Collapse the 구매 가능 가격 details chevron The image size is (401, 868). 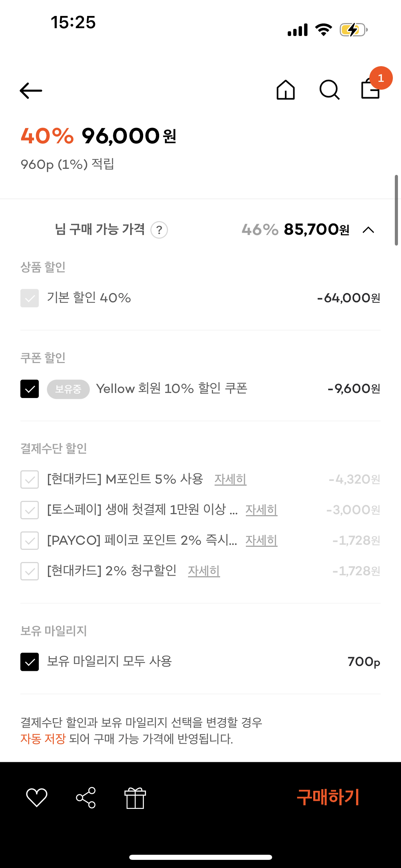[368, 230]
